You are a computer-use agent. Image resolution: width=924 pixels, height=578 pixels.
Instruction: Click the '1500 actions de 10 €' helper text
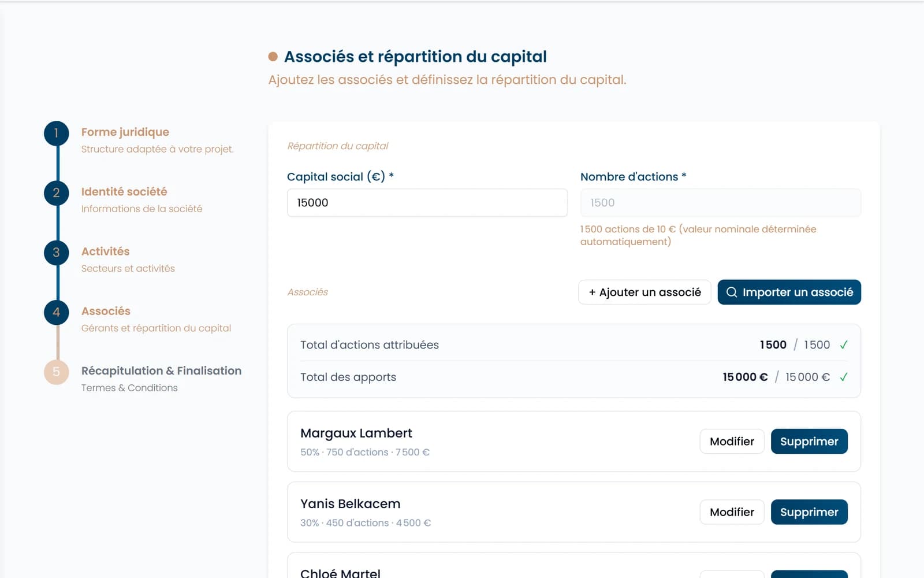click(698, 235)
